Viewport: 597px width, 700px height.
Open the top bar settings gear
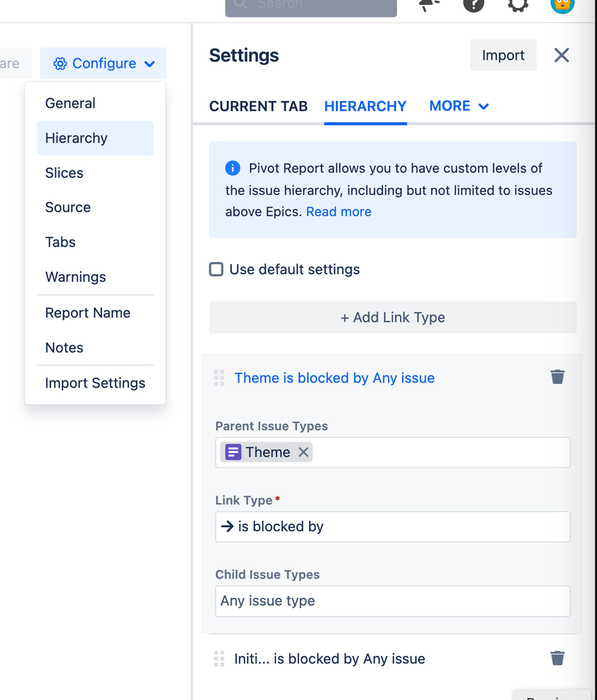click(x=518, y=4)
